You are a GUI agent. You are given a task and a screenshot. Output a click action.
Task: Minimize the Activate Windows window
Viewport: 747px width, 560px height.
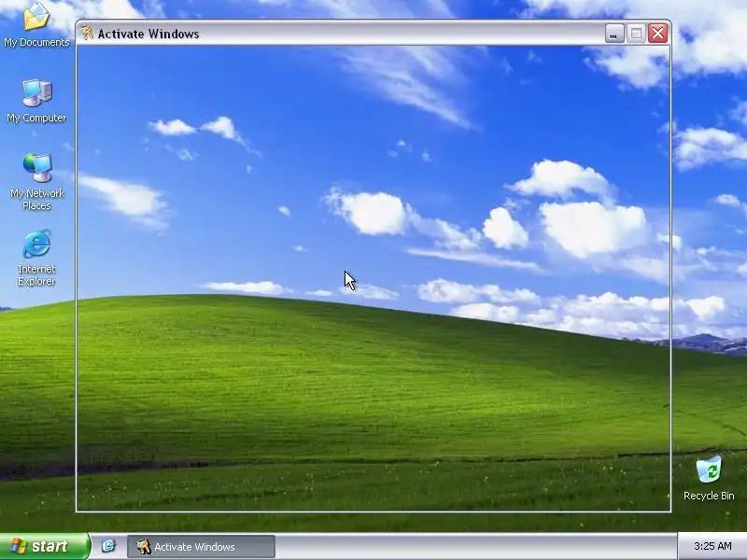(x=614, y=34)
